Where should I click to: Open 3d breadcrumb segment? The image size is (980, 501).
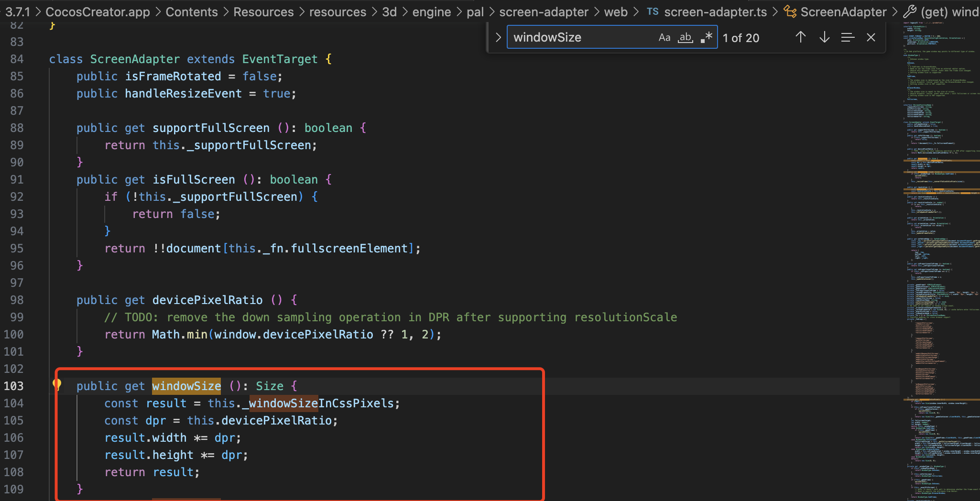390,12
